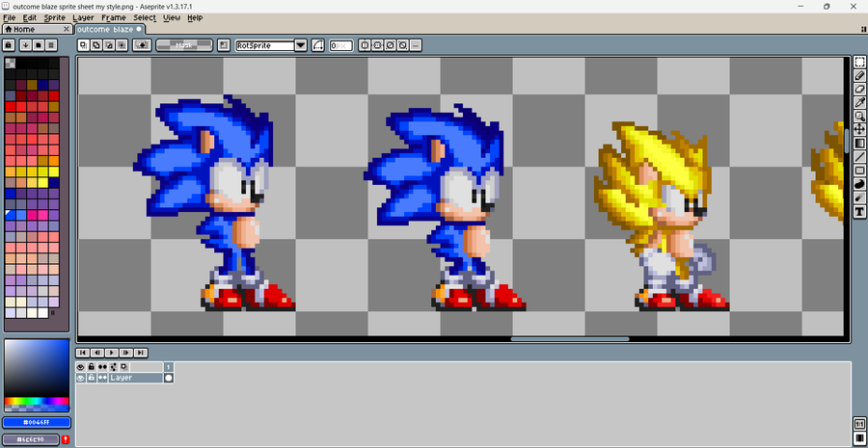Choose Replace selection mode icon
This screenshot has height=448, width=868.
tap(84, 45)
